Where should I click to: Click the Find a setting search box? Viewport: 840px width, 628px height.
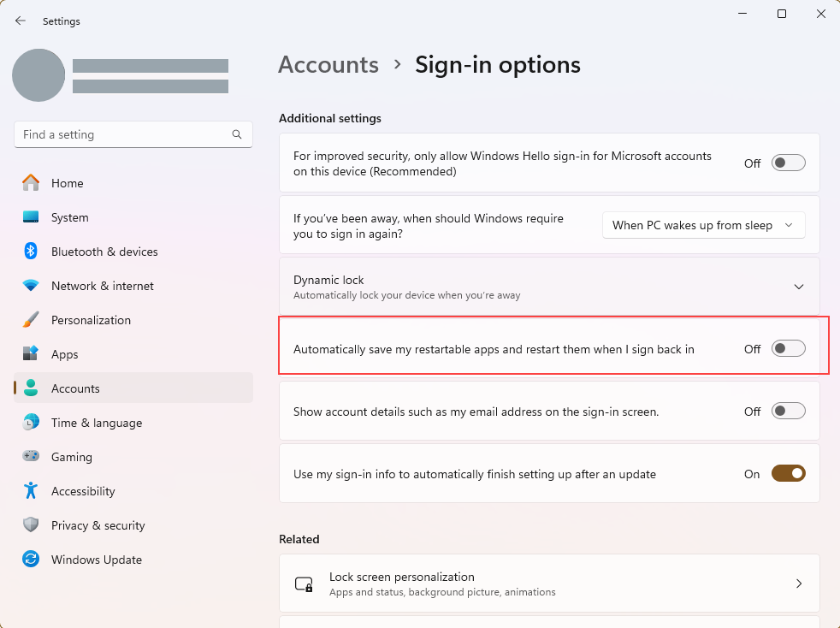(133, 134)
